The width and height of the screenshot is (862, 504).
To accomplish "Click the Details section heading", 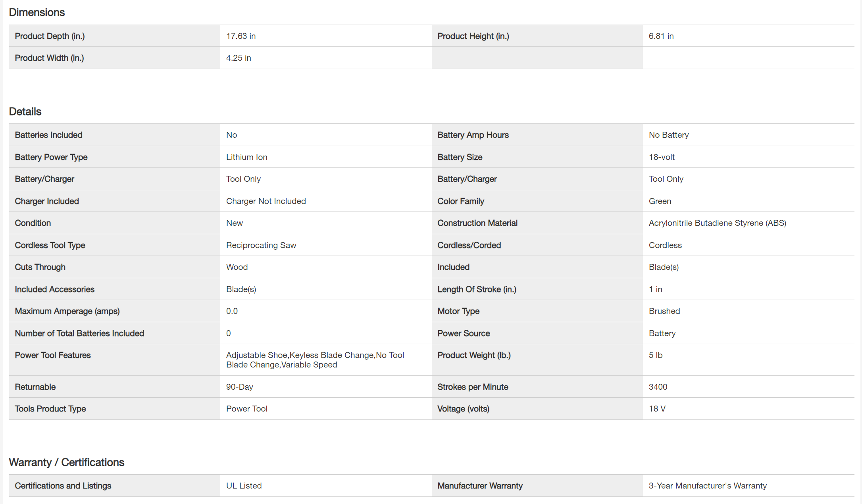I will point(25,112).
